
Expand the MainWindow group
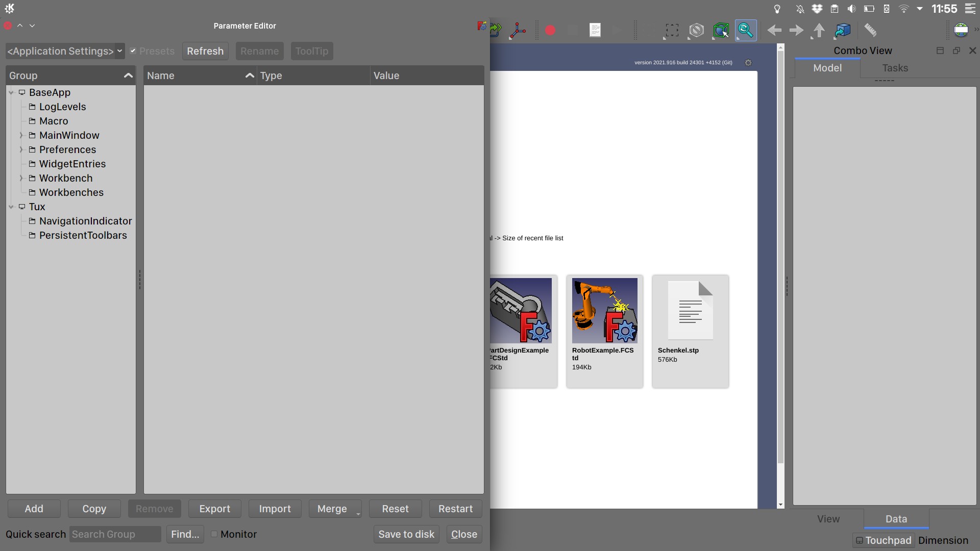tap(21, 135)
